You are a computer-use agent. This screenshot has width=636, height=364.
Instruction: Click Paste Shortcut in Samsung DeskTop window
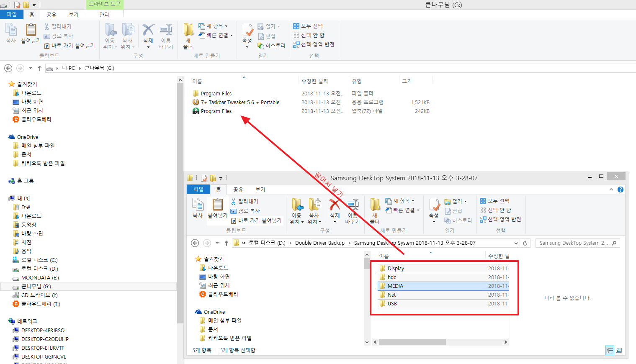[x=256, y=220]
